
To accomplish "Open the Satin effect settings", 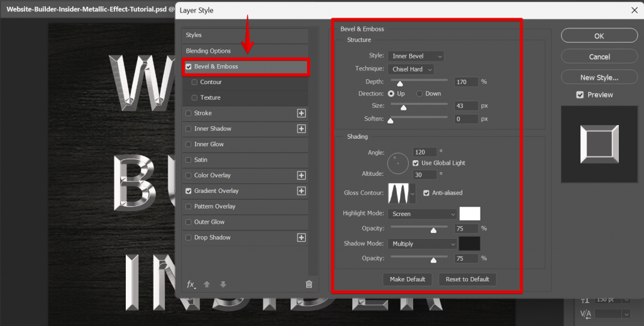I will coord(201,160).
